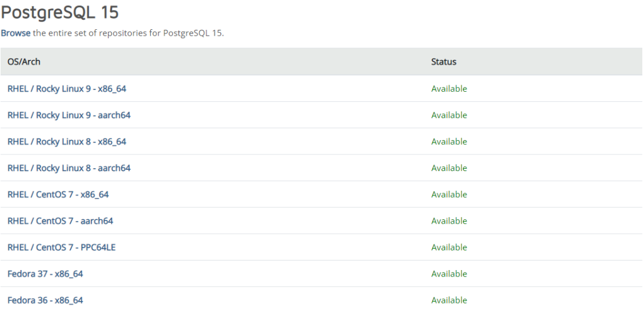Select RHEL / Rocky Linux 8 - aarch64
644x310 pixels.
[69, 168]
